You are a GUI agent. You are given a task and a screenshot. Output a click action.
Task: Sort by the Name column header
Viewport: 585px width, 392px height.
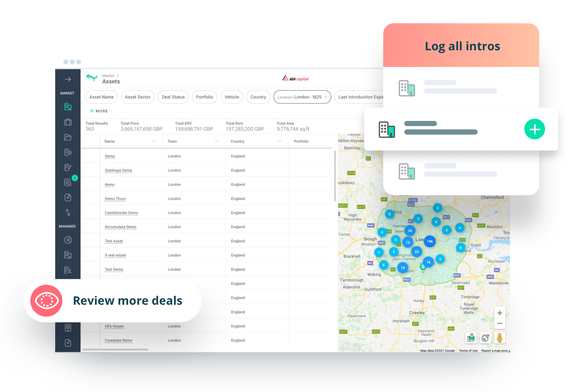pos(110,141)
